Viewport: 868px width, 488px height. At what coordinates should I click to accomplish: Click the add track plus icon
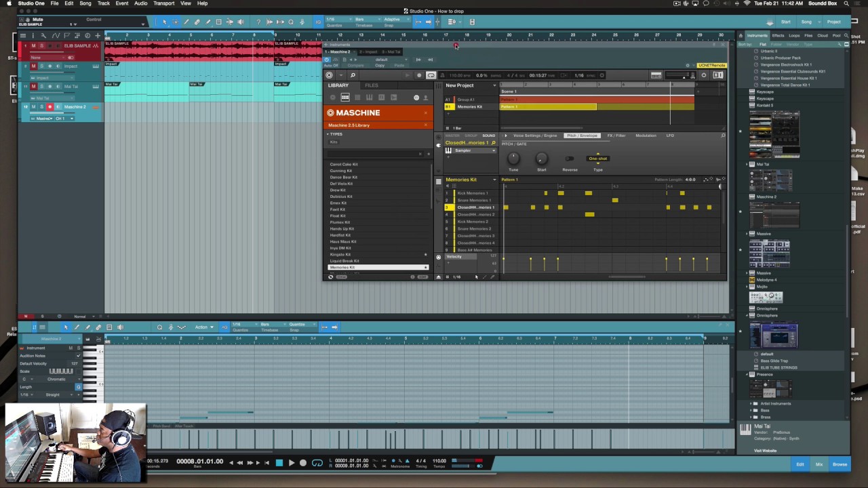pos(98,36)
